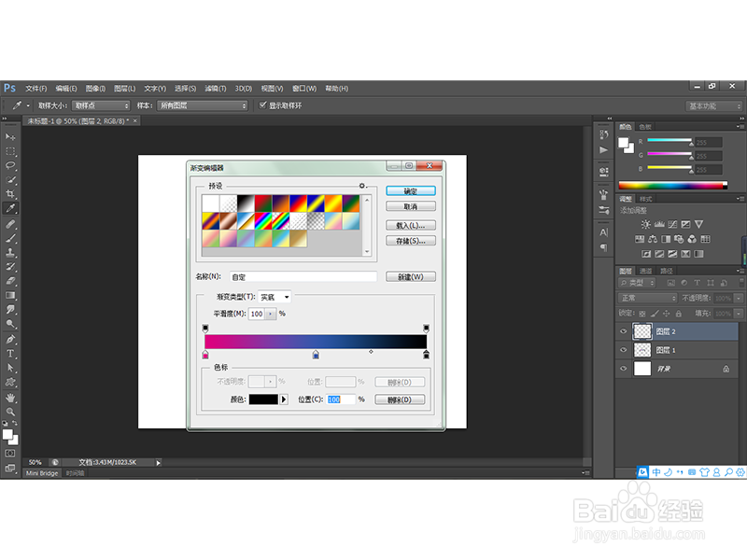Open the 文件(F) menu
This screenshot has width=747, height=560.
36,89
